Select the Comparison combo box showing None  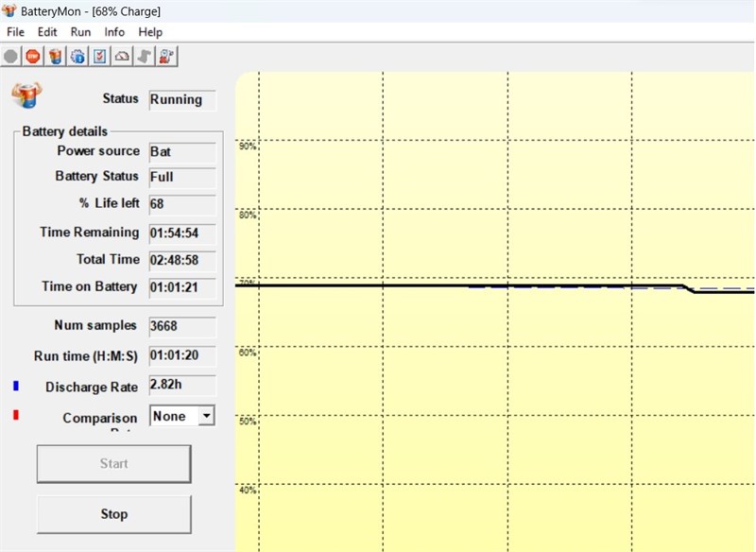(182, 416)
